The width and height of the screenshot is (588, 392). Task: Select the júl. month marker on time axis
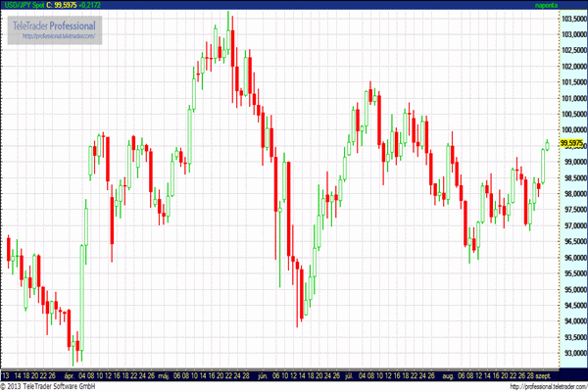pyautogui.click(x=350, y=374)
